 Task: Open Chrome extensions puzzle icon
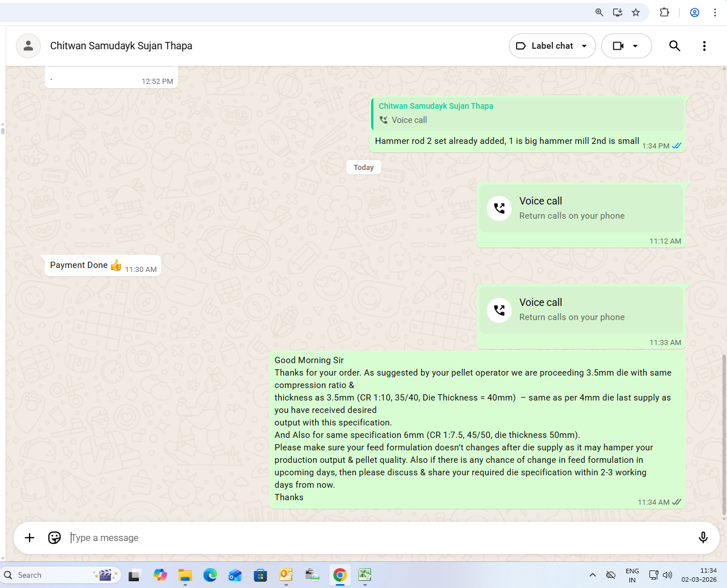point(665,12)
